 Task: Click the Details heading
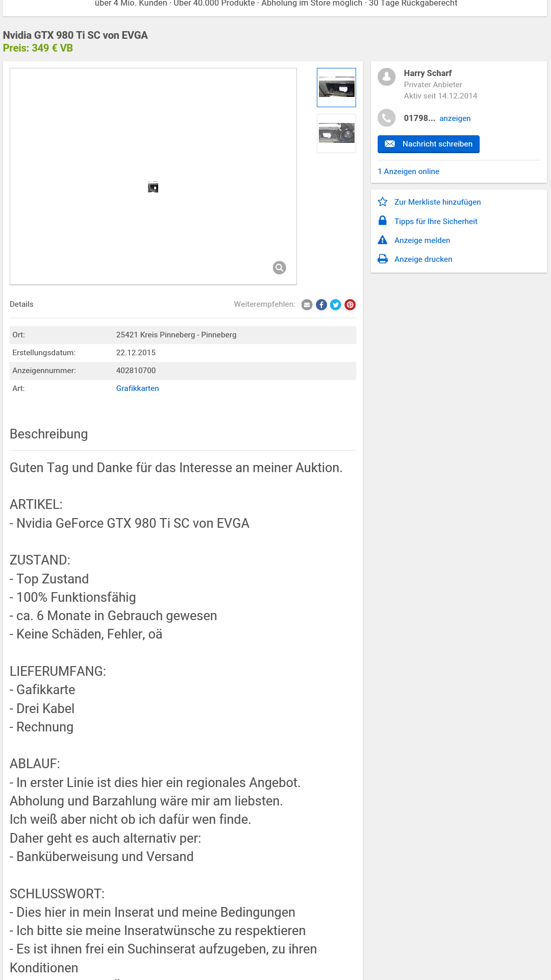[21, 304]
